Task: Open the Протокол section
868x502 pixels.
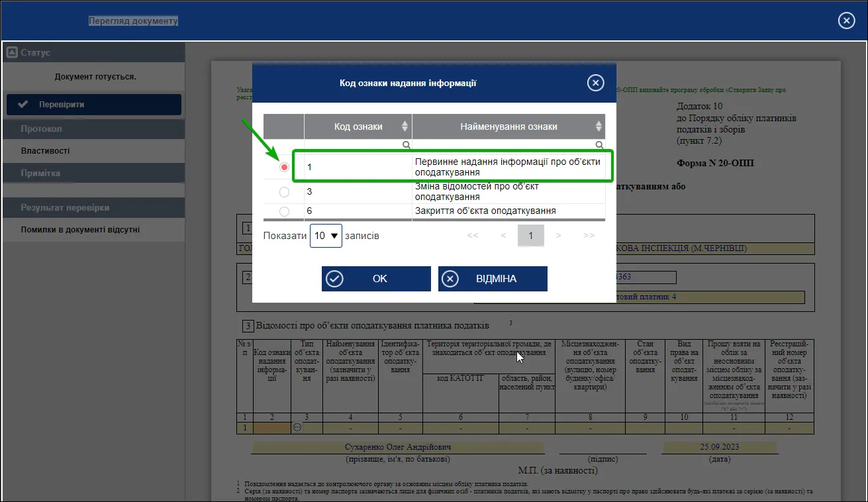Action: [93, 129]
